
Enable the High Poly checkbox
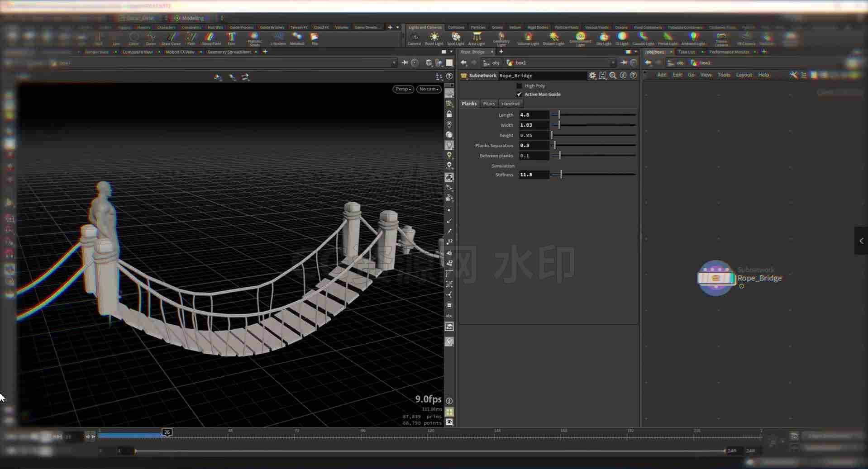pyautogui.click(x=519, y=85)
